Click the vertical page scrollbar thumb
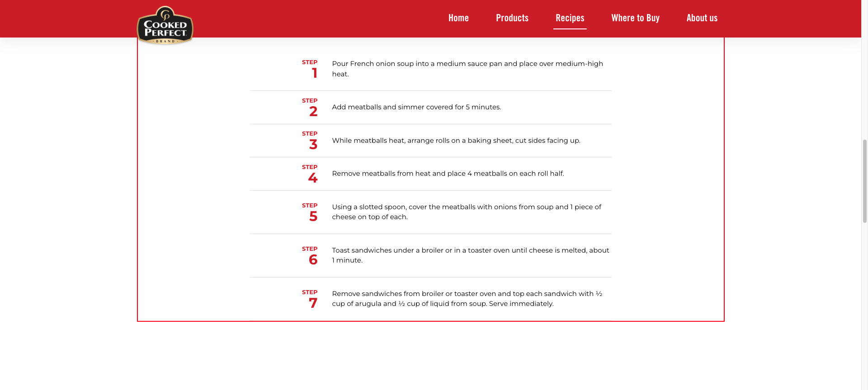Image resolution: width=868 pixels, height=390 pixels. tap(864, 181)
